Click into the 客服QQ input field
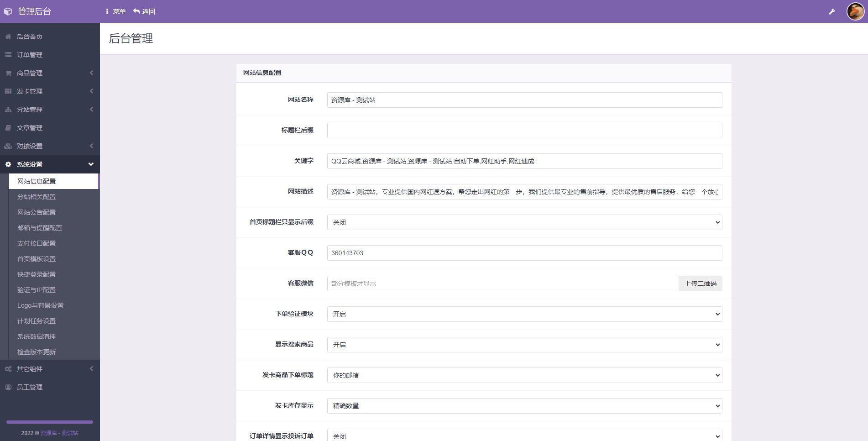The width and height of the screenshot is (868, 441). click(524, 253)
